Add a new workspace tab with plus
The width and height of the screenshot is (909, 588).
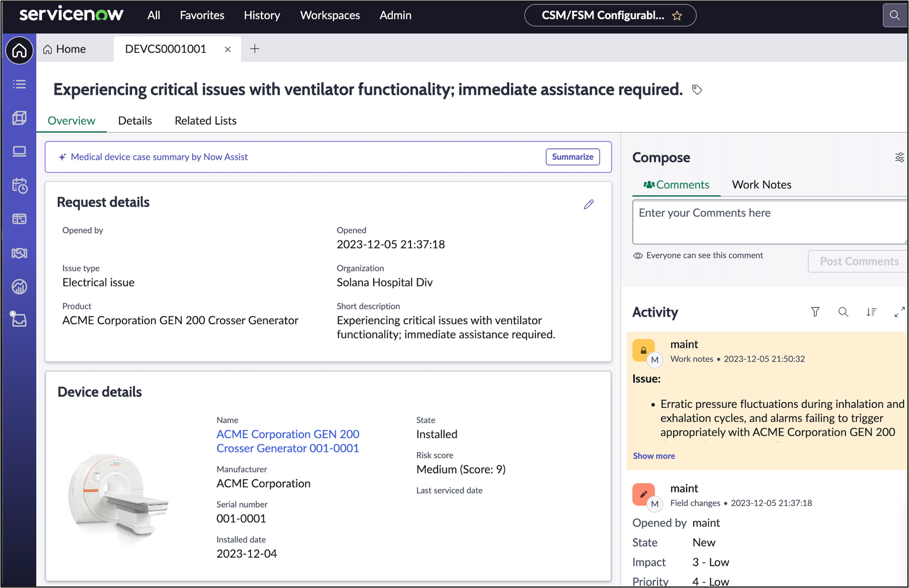pos(255,49)
